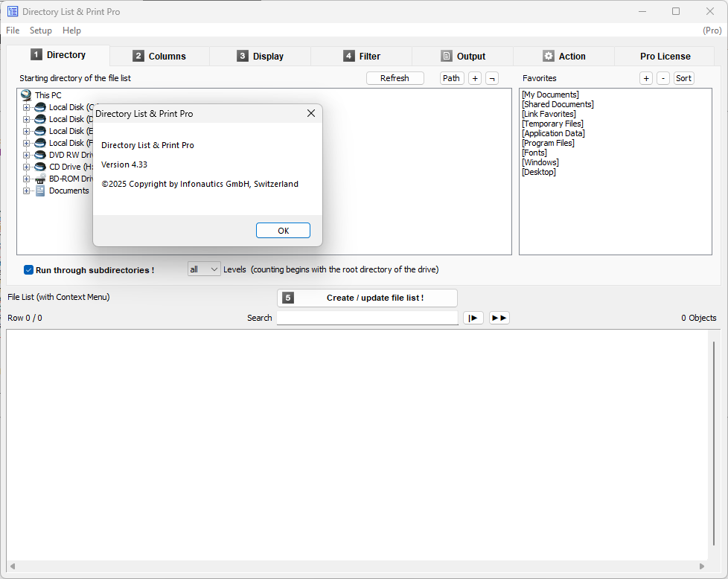Switch to the Output tab

tap(462, 56)
